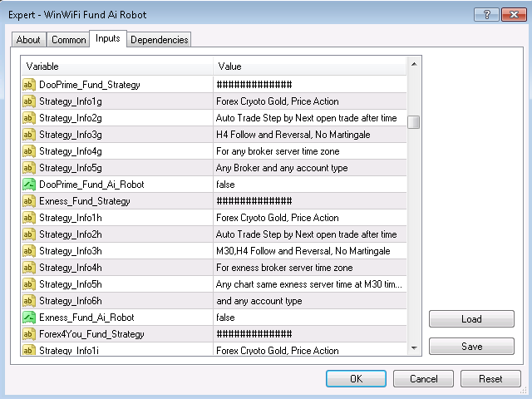The height and width of the screenshot is (399, 532).
Task: Click the Reset button
Action: pyautogui.click(x=490, y=379)
